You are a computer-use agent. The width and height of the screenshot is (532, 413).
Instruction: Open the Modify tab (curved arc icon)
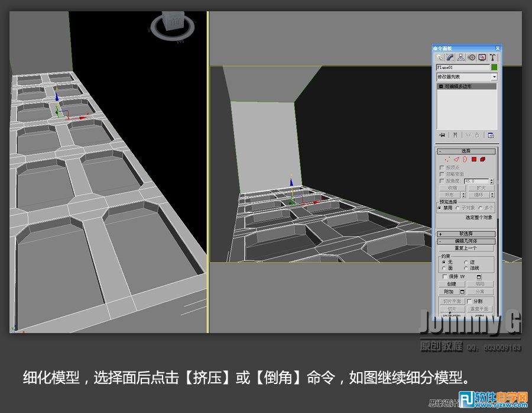point(450,57)
